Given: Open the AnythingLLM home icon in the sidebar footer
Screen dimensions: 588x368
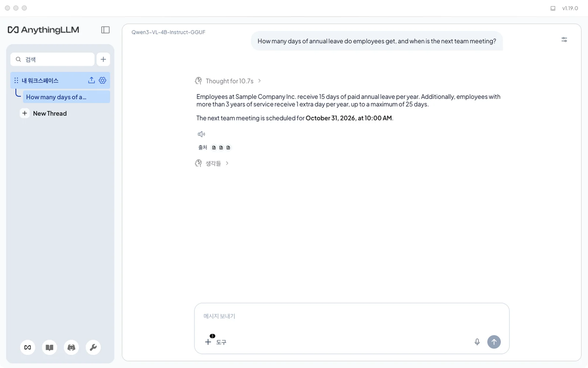Looking at the screenshot, I should tap(28, 347).
